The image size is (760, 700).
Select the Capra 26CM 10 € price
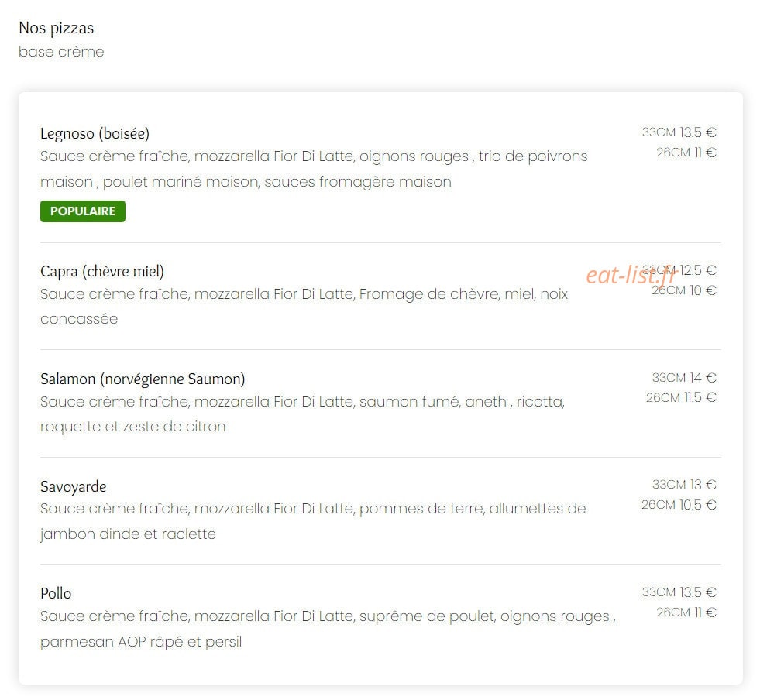pos(684,290)
